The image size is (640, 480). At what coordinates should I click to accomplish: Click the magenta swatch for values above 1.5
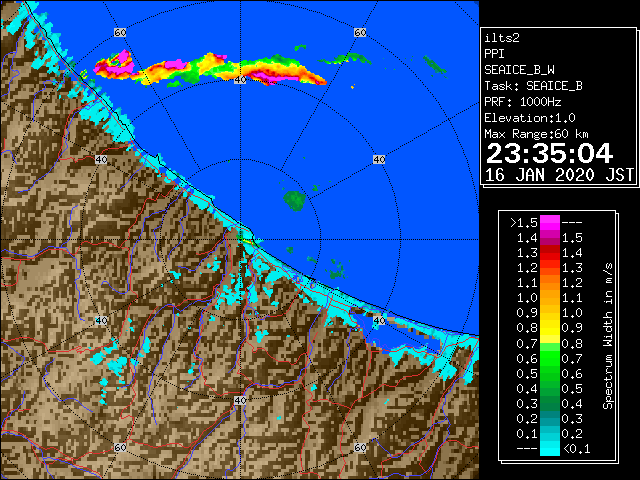tap(550, 223)
